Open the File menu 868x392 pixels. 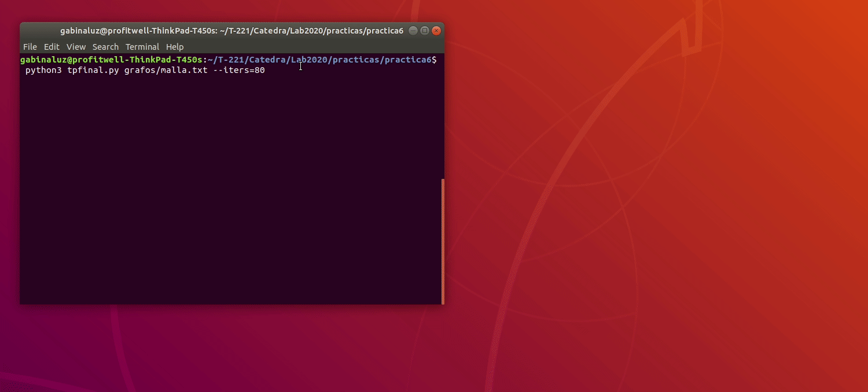click(x=30, y=47)
